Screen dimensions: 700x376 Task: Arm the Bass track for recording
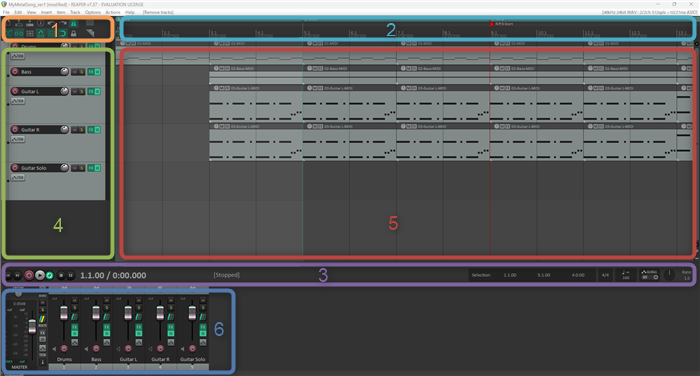click(x=15, y=71)
